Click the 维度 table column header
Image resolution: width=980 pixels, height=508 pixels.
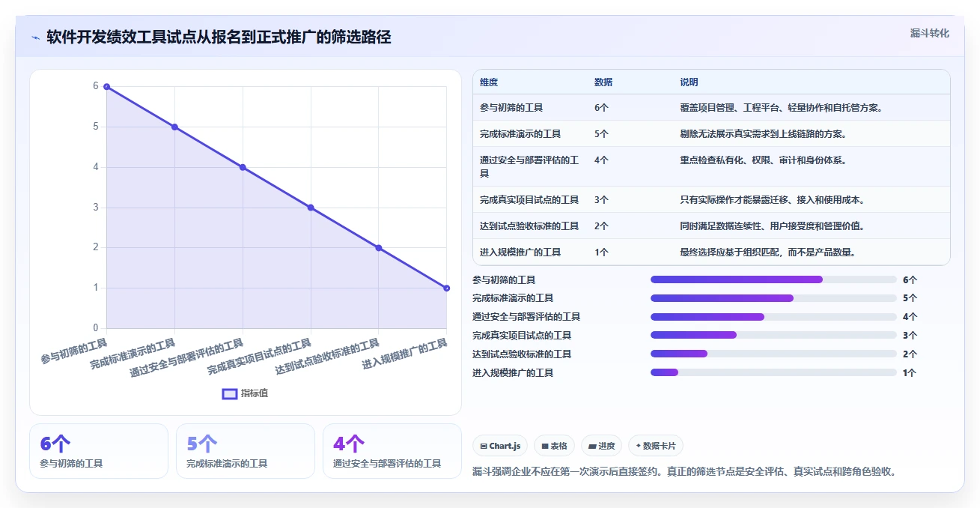489,82
